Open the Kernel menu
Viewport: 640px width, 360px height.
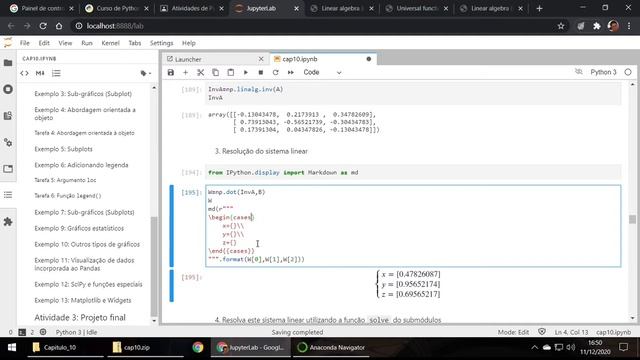[110, 43]
